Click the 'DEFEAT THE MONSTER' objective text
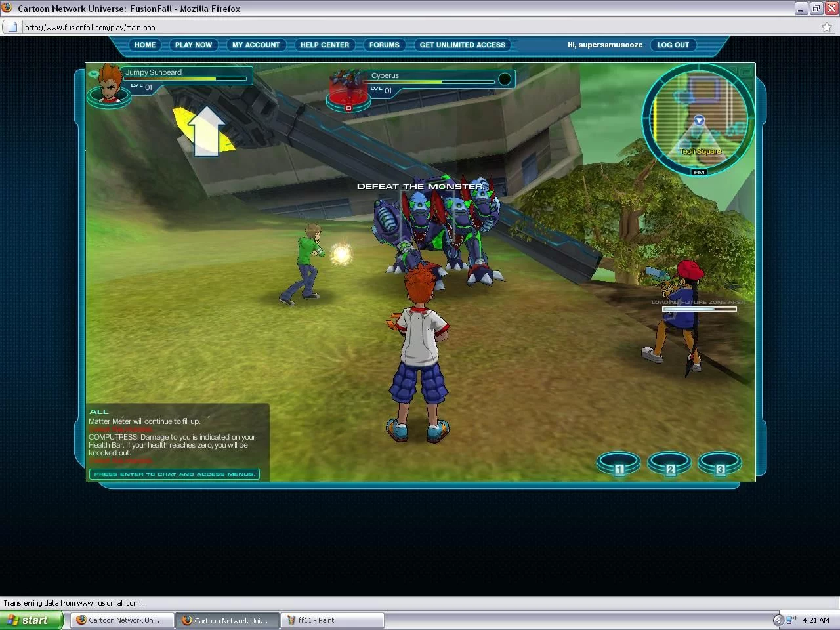Viewport: 840px width, 630px height. (421, 186)
